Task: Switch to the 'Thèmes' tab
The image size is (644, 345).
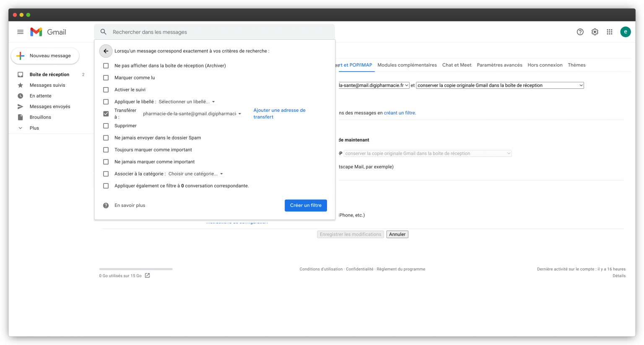Action: (576, 65)
